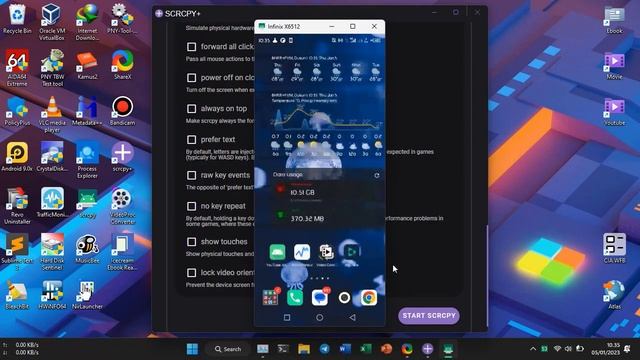Switch to scrcpy+ in the taskbar

(x=427, y=349)
